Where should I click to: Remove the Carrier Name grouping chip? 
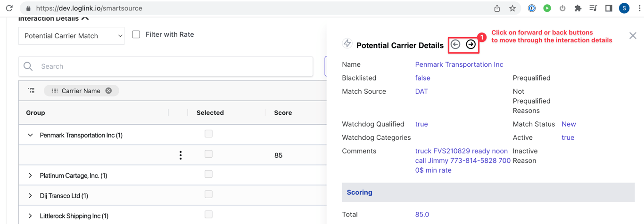(109, 91)
